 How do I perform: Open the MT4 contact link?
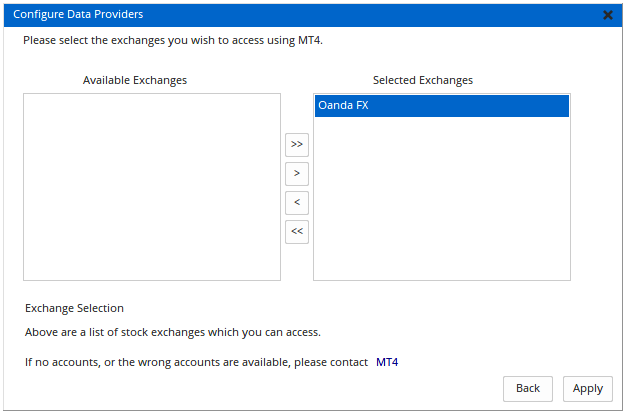coord(387,362)
